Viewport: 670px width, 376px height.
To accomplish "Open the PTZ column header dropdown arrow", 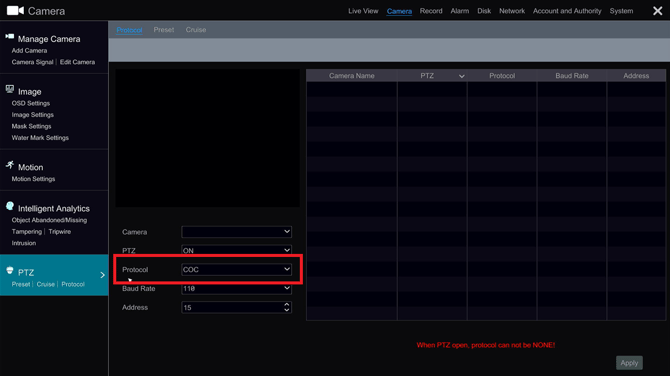I will pyautogui.click(x=461, y=76).
